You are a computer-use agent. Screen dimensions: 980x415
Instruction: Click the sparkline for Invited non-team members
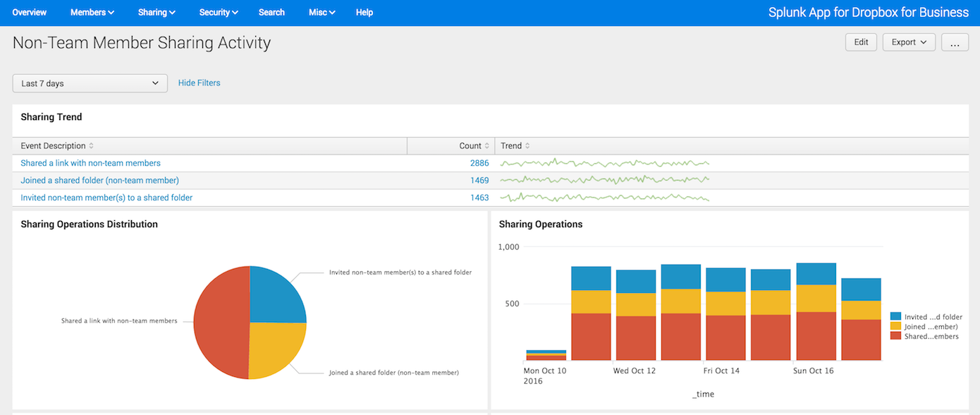point(604,198)
